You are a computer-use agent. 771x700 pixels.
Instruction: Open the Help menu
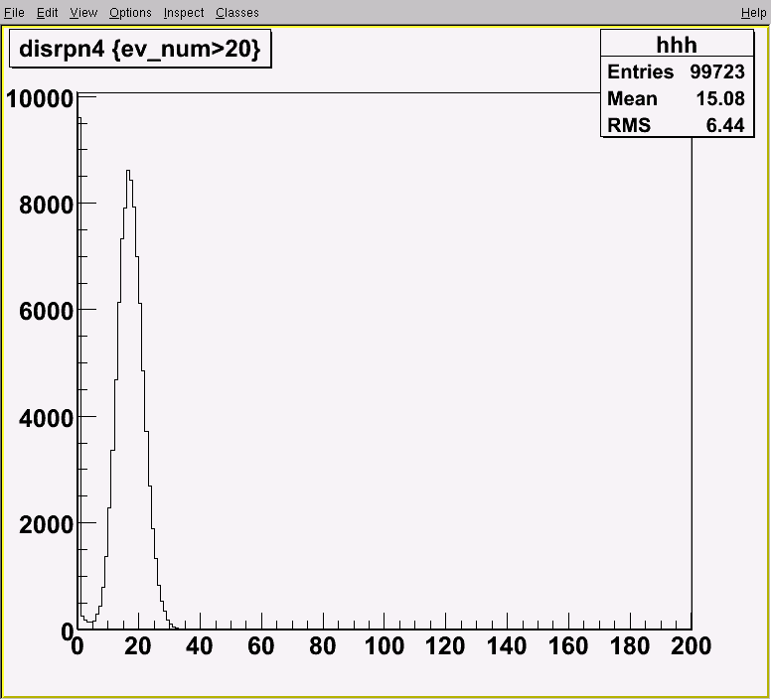point(753,13)
